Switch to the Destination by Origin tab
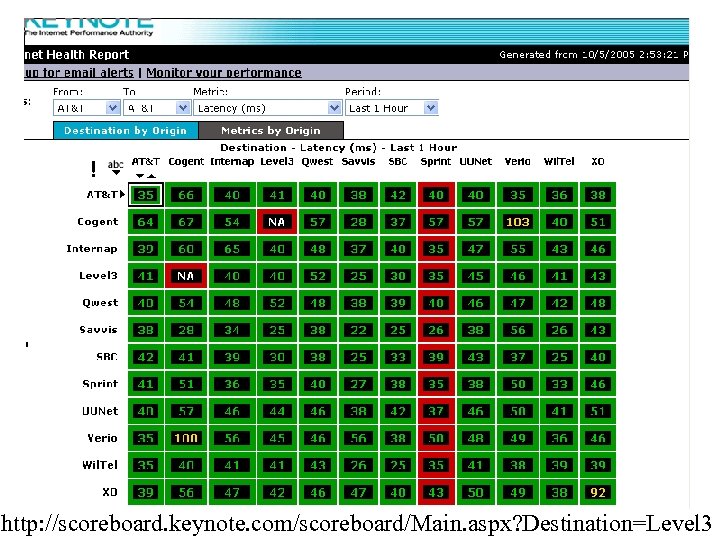Viewport: 720px width, 540px height. [x=125, y=130]
